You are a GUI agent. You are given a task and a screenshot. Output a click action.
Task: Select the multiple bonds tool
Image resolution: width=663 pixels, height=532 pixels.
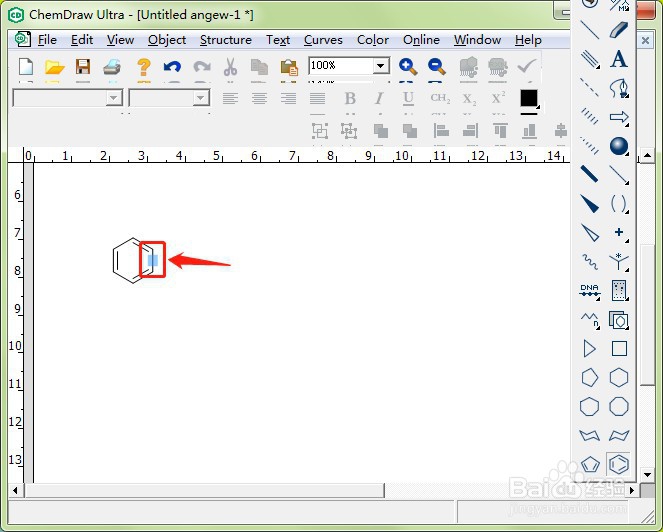click(589, 59)
